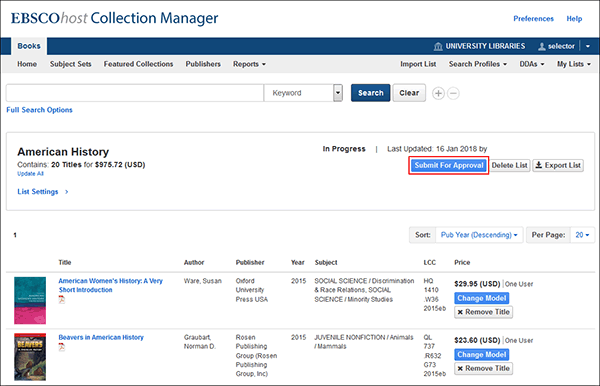Expand List Settings

tap(43, 192)
